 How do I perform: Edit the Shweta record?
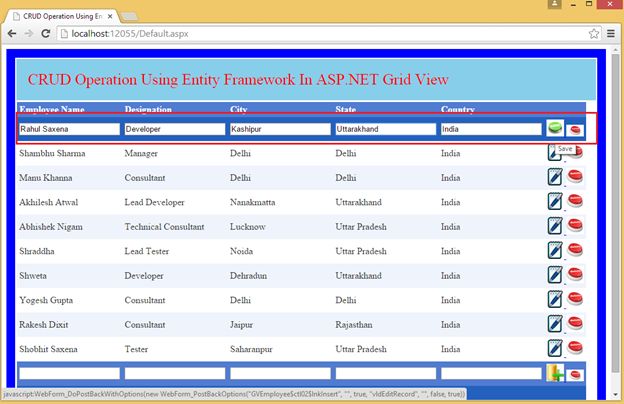555,275
